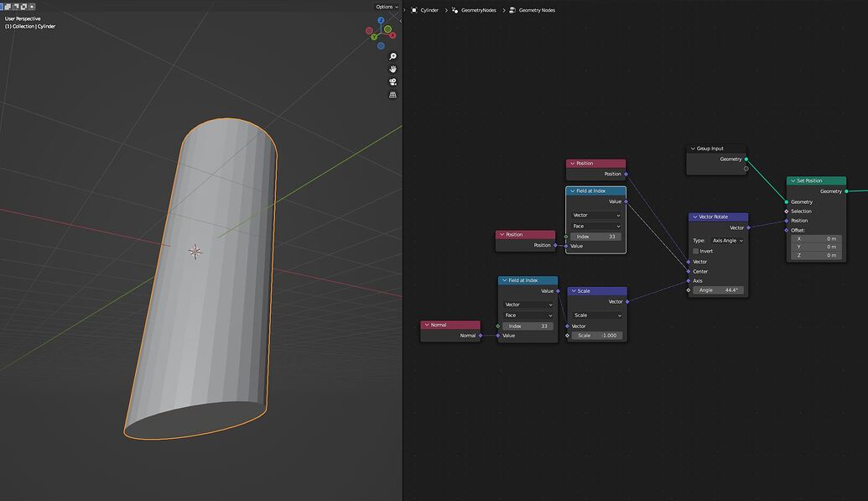Click Cylinder in the breadcrumb path

tap(429, 10)
